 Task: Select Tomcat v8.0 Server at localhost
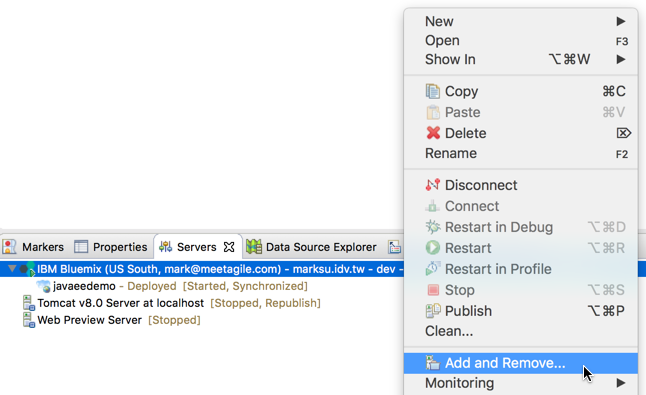point(121,303)
